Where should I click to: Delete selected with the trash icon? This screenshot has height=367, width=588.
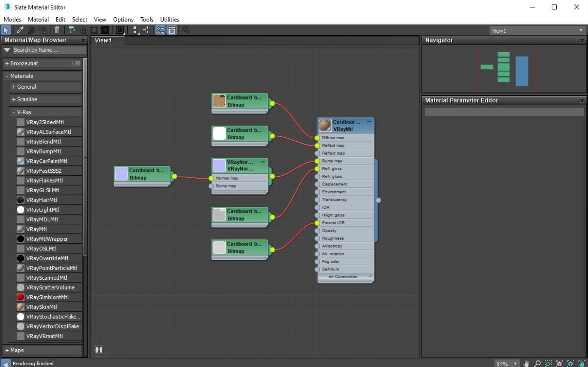click(x=57, y=30)
